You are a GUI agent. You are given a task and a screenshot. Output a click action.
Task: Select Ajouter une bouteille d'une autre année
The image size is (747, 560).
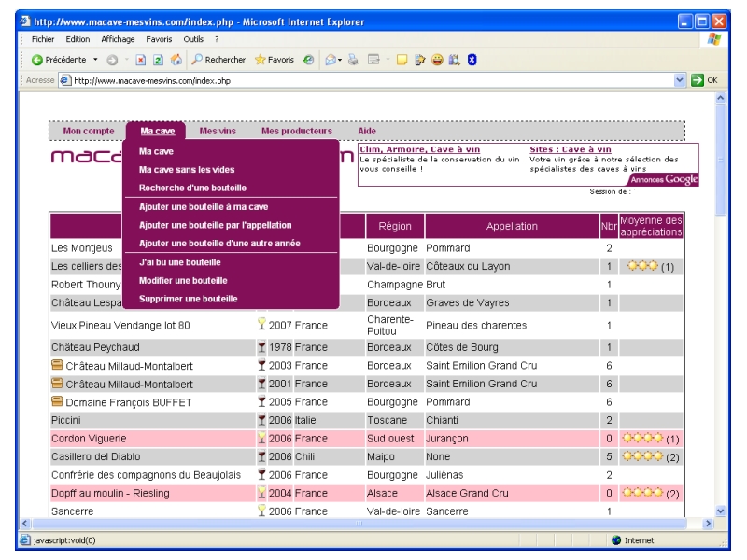click(x=219, y=243)
